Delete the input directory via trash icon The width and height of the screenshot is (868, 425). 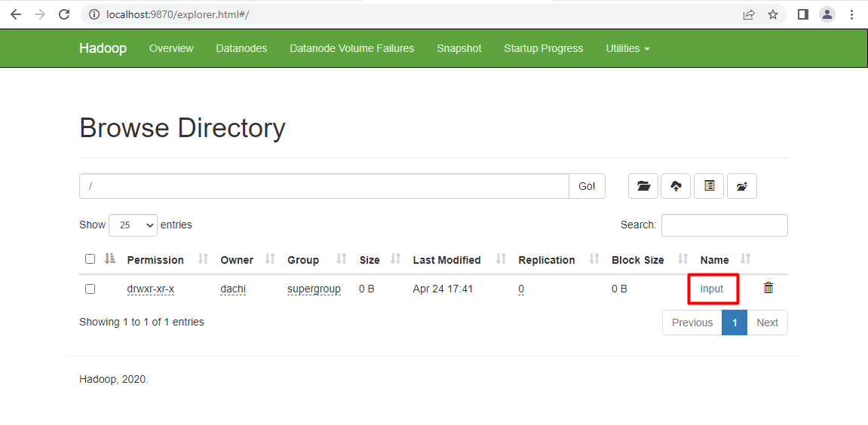[768, 288]
